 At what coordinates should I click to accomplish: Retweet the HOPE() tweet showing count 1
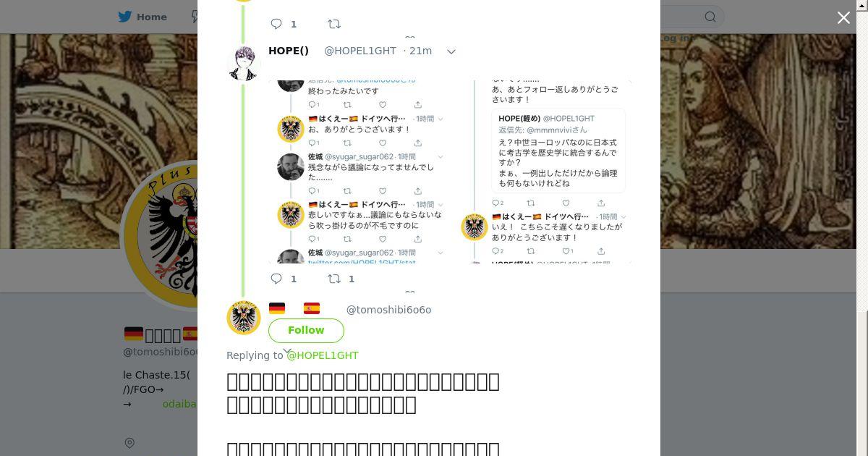341,279
